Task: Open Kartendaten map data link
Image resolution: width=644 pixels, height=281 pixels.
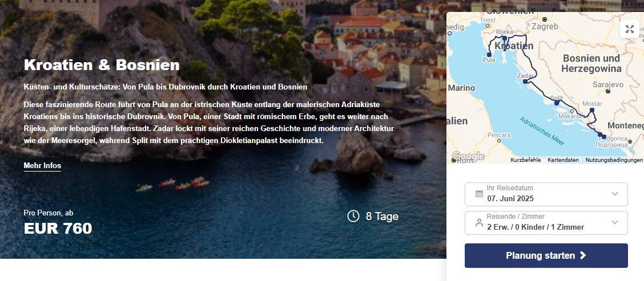Action: [x=563, y=160]
